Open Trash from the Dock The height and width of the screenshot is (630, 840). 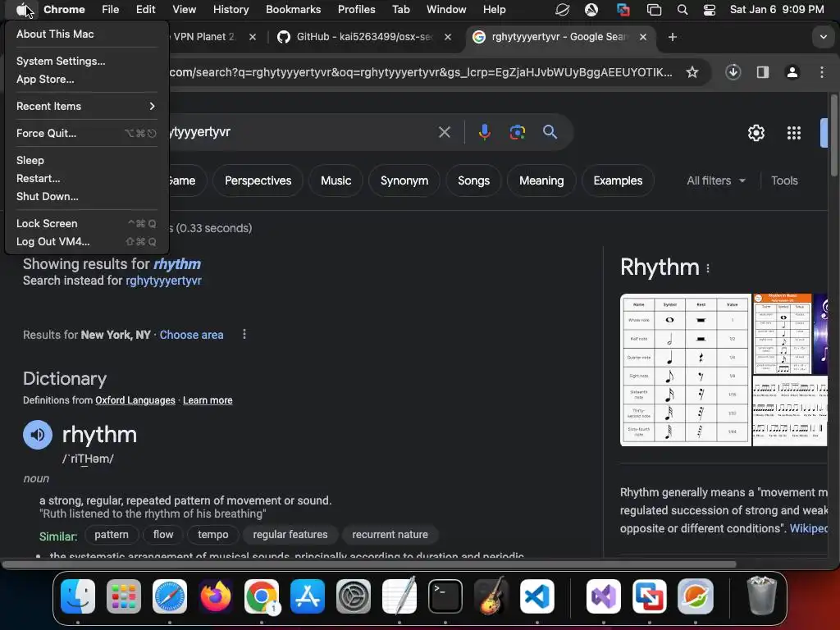tap(761, 596)
